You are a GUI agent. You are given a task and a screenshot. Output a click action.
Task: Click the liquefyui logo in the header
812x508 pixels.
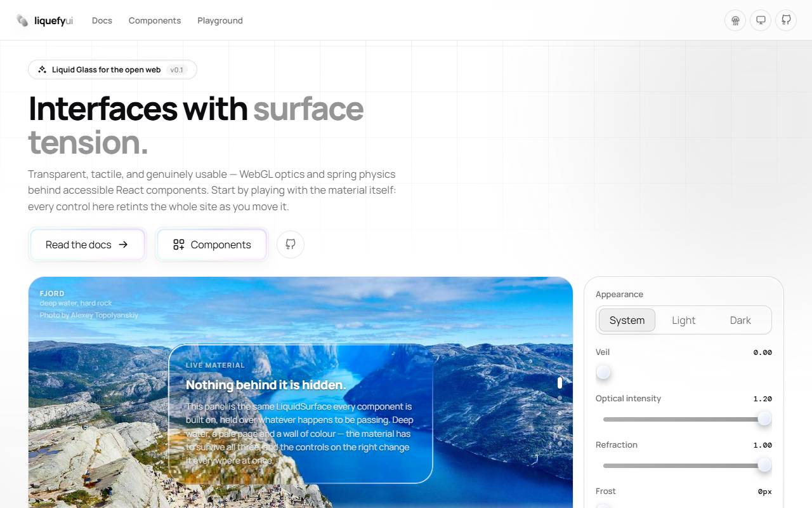[x=44, y=20]
